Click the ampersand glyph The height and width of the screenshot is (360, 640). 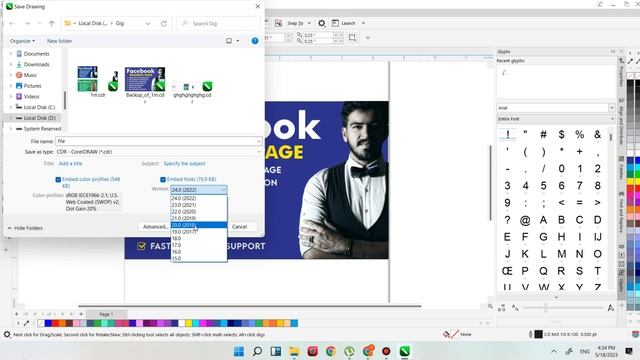pos(598,134)
